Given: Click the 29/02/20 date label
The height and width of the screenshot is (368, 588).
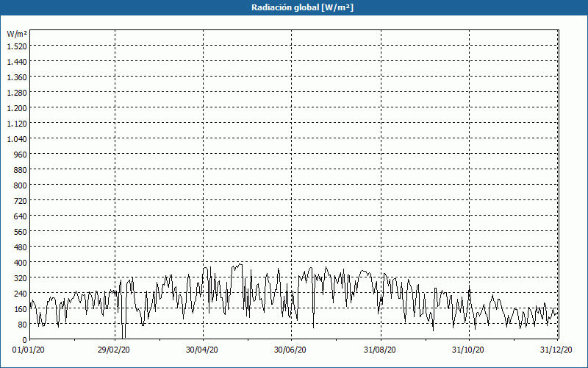Looking at the screenshot, I should coord(114,350).
